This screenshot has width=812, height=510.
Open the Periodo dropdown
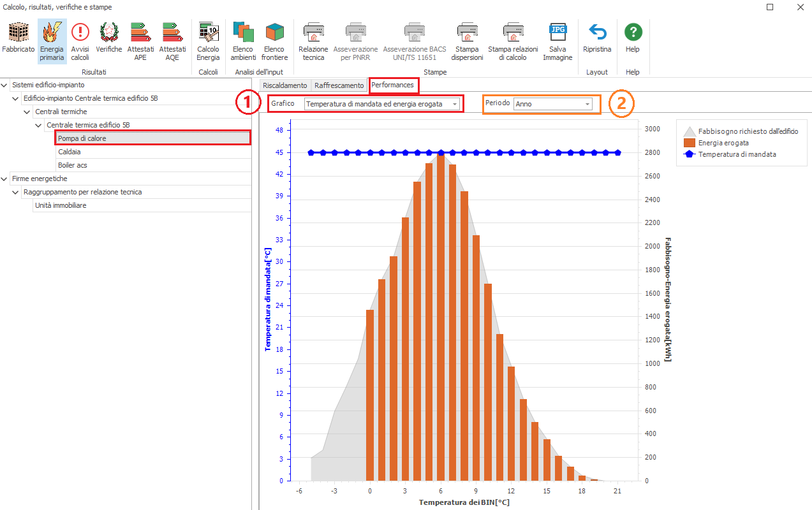[x=587, y=104]
